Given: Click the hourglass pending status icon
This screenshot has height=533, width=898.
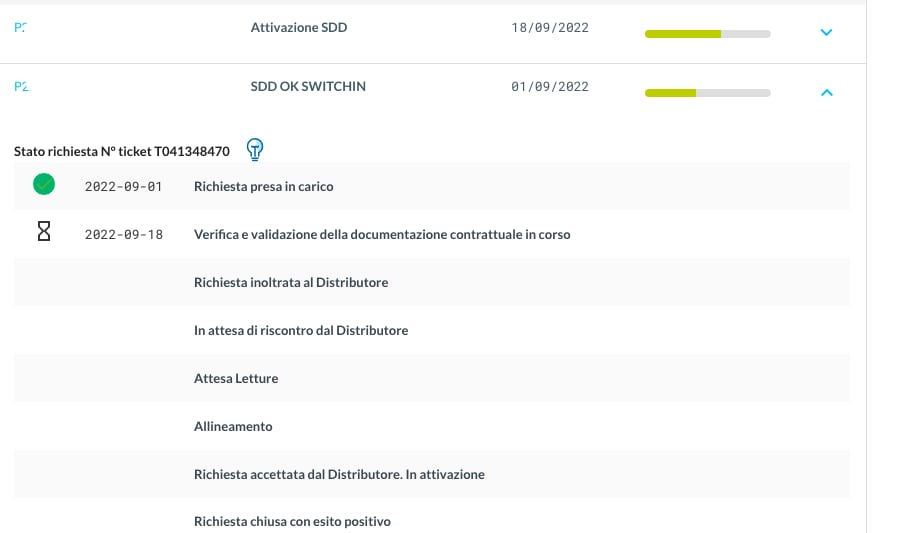Looking at the screenshot, I should (44, 234).
